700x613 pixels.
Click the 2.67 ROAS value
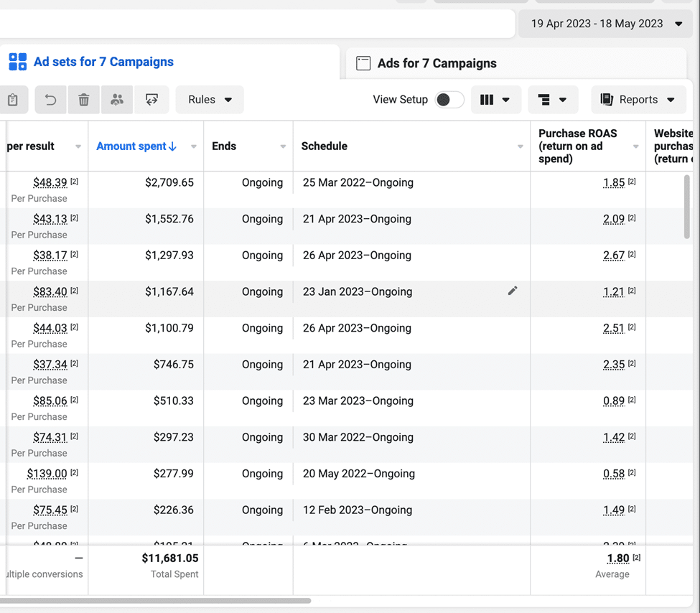click(x=614, y=256)
